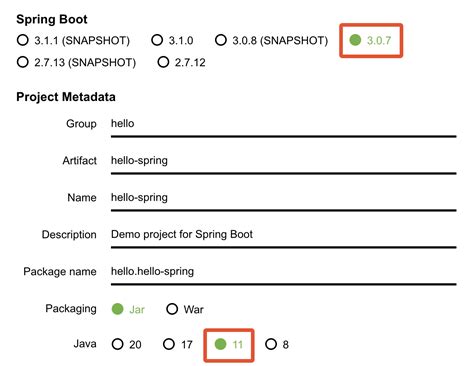Select Spring Boot 2.7.13 (SNAPSHOT)
Image resolution: width=474 pixels, height=366 pixels.
(76, 62)
